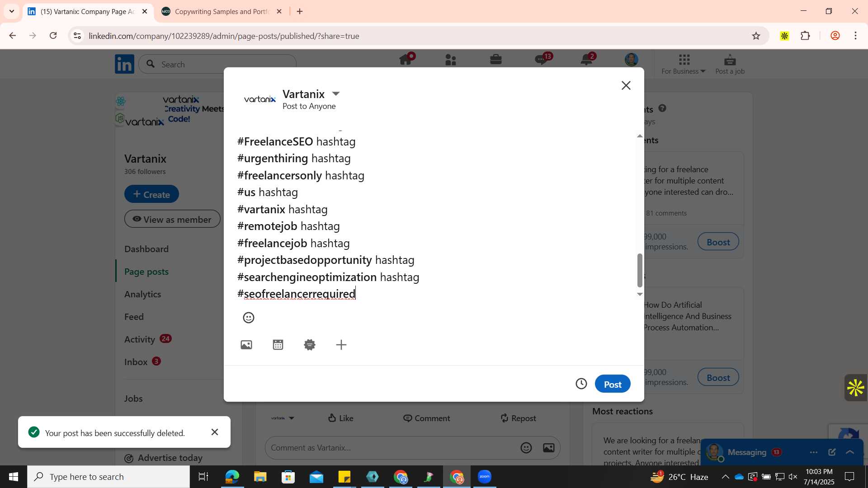Open Messaging bar options three dots
This screenshot has height=488, width=868.
[814, 452]
